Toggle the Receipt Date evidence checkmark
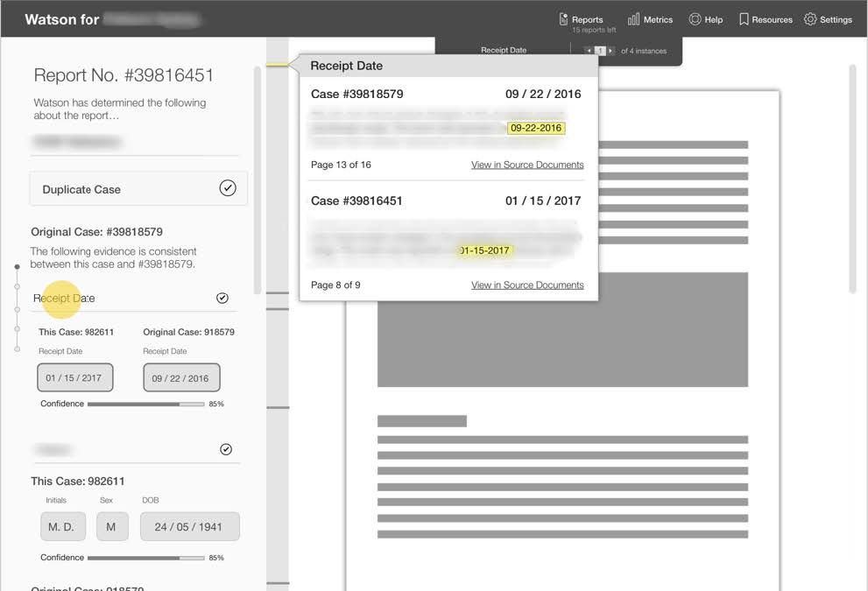Viewport: 868px width, 591px height. 222,298
